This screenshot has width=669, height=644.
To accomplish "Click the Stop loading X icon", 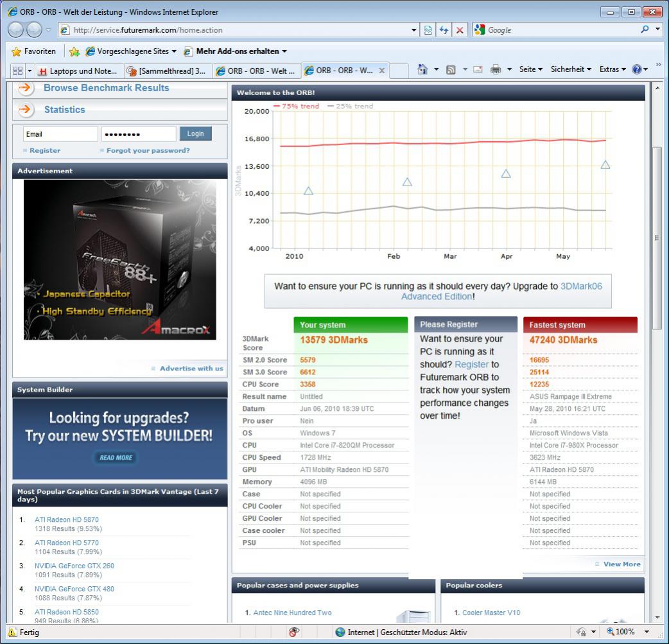I will [x=460, y=30].
